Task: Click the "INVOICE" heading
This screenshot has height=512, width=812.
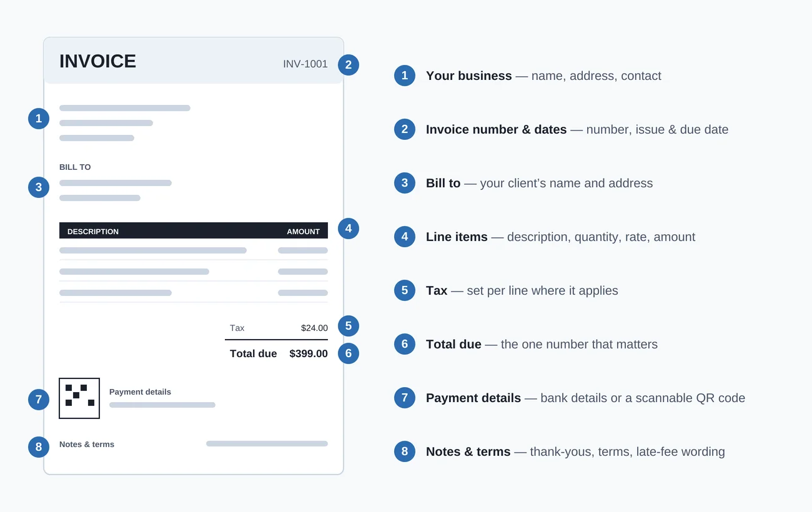Action: click(x=97, y=61)
